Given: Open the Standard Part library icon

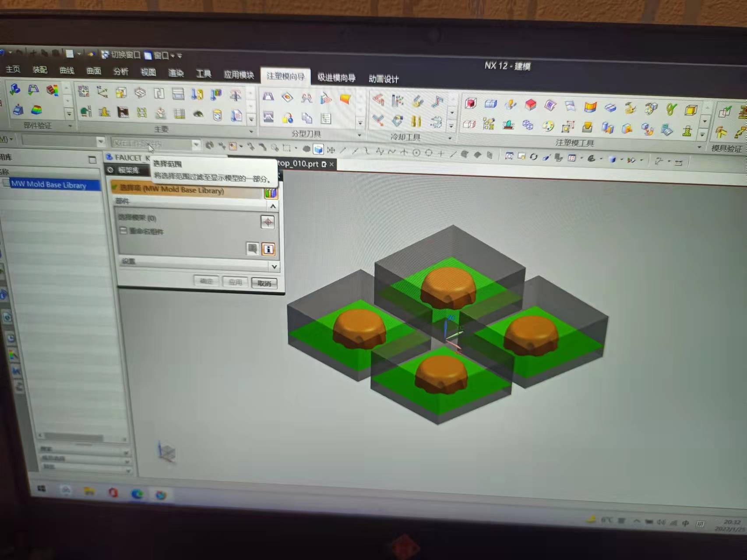Looking at the screenshot, I should tap(197, 94).
